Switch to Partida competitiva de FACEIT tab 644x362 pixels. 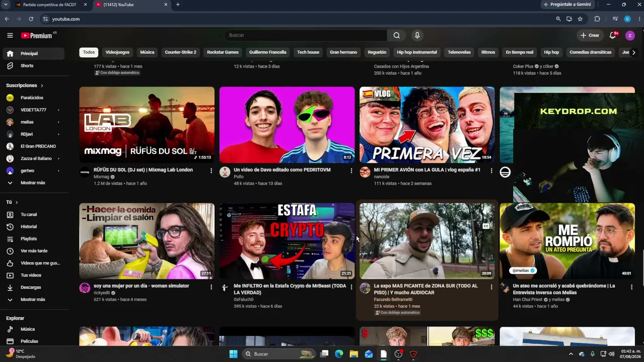pyautogui.click(x=49, y=5)
